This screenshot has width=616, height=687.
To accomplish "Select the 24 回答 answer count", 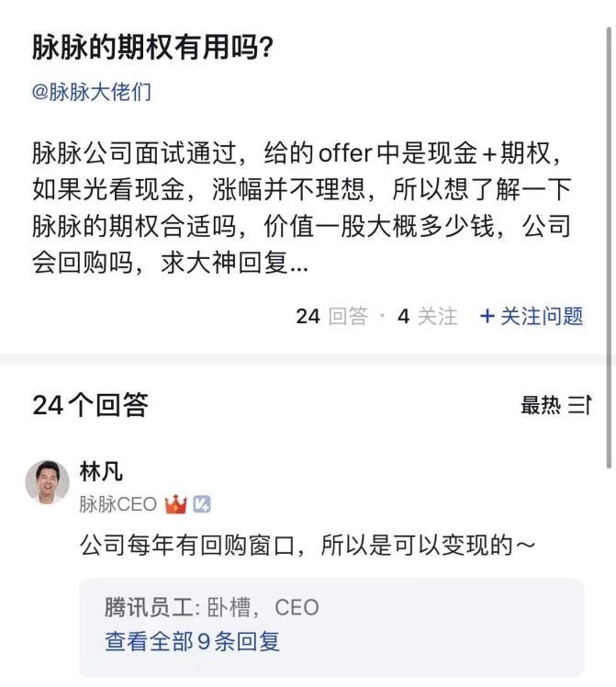I will (x=330, y=317).
